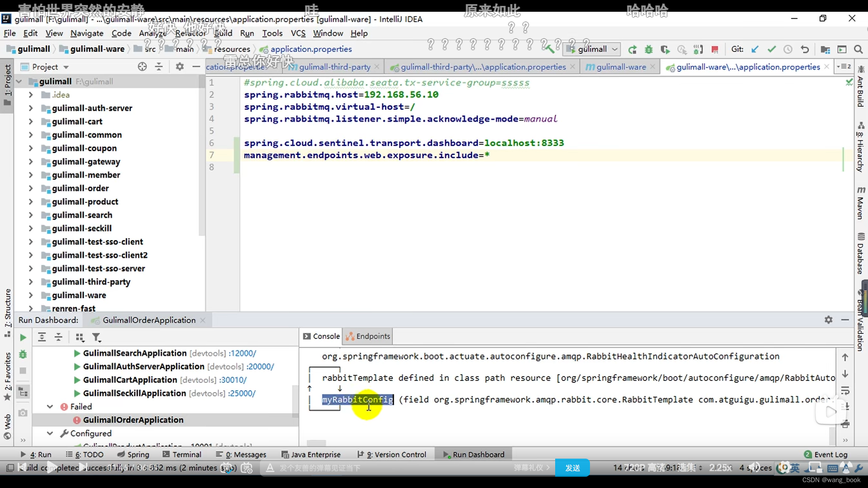Screen dimensions: 868x488
Task: Click line 7 management.endpoints code
Action: coord(367,155)
